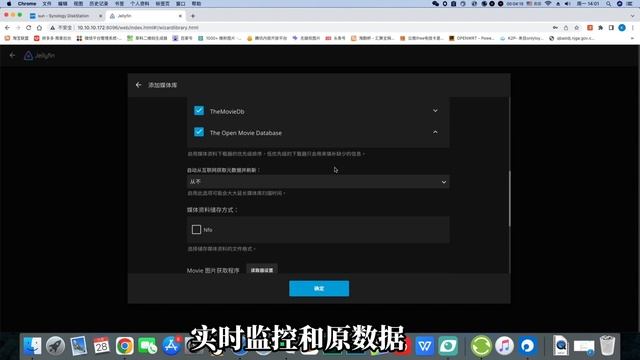
Task: Click the dialog's vertical scrollbar
Action: [509, 198]
